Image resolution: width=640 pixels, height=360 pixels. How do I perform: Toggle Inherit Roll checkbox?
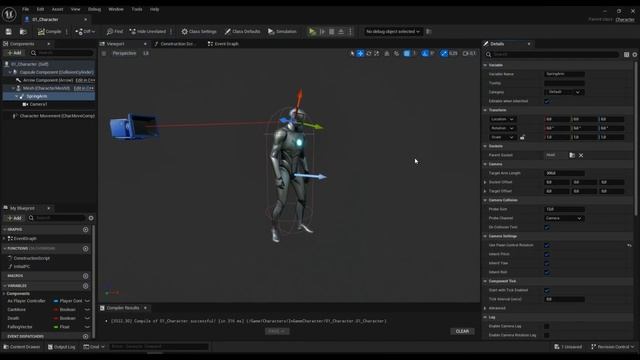547,272
